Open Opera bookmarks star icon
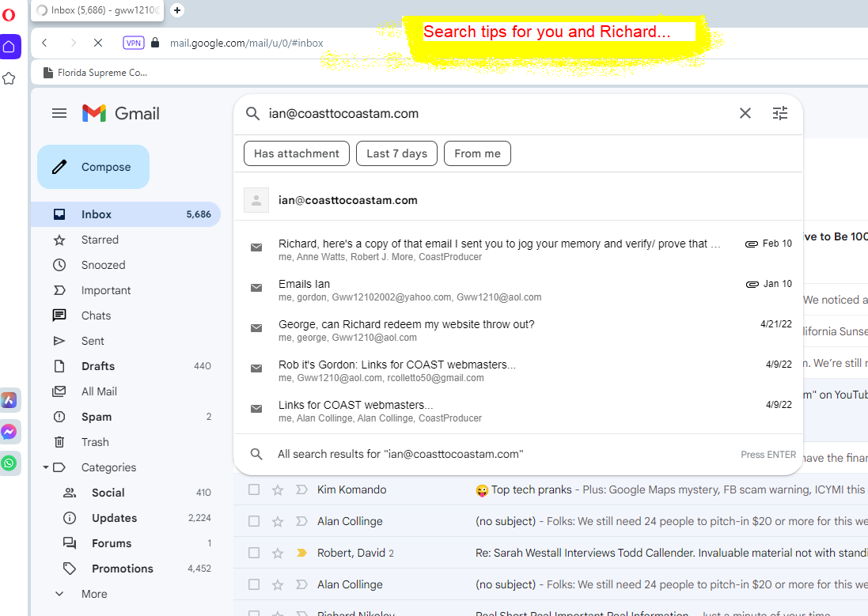The height and width of the screenshot is (616, 868). [x=9, y=78]
